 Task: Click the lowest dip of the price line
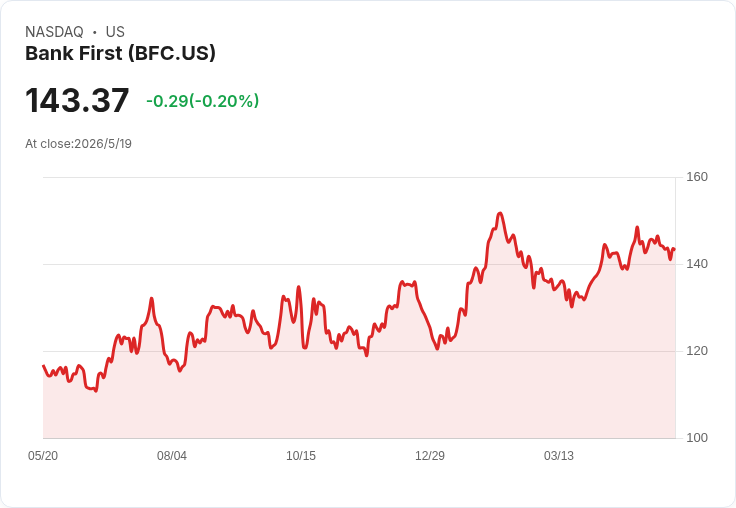96,391
